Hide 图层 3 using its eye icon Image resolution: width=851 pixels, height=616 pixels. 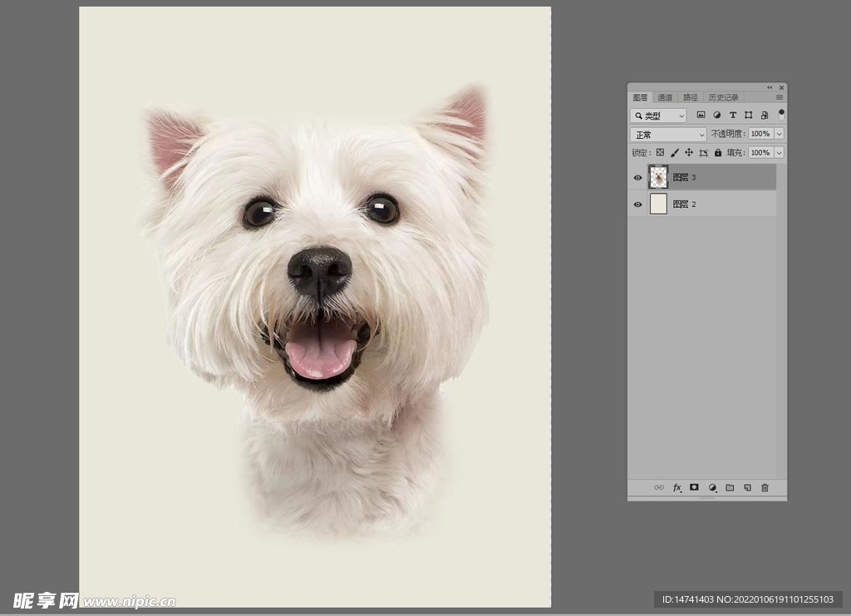click(x=638, y=177)
